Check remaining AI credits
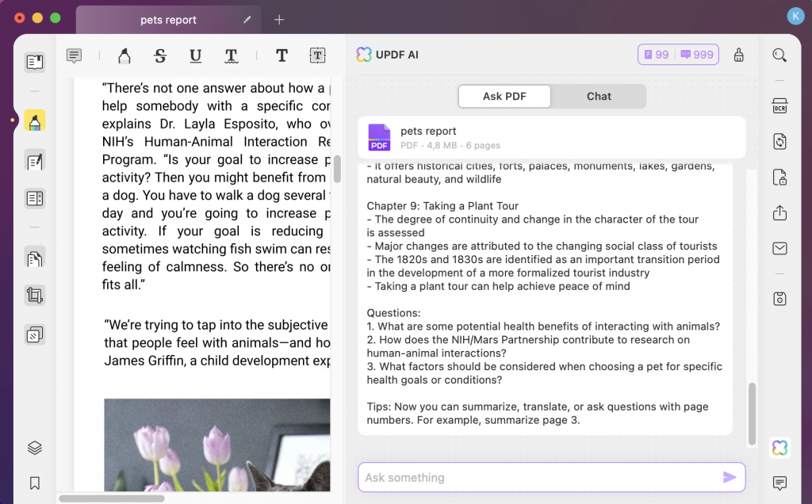The width and height of the screenshot is (812, 504). (x=678, y=54)
